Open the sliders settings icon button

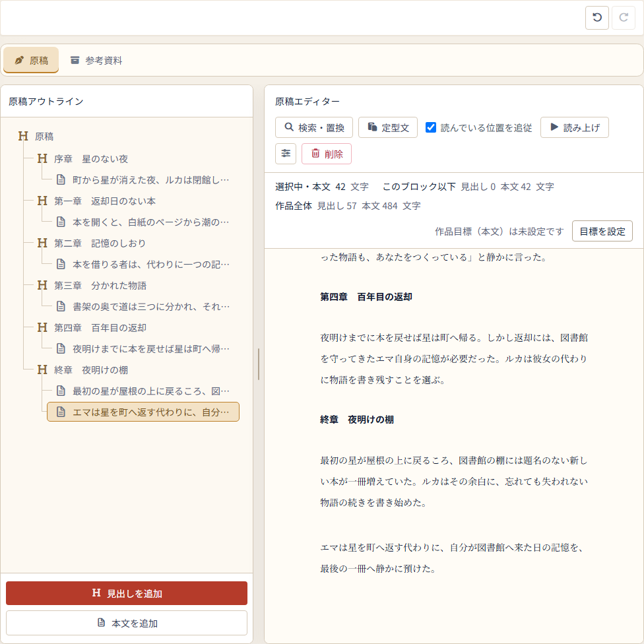pyautogui.click(x=286, y=154)
